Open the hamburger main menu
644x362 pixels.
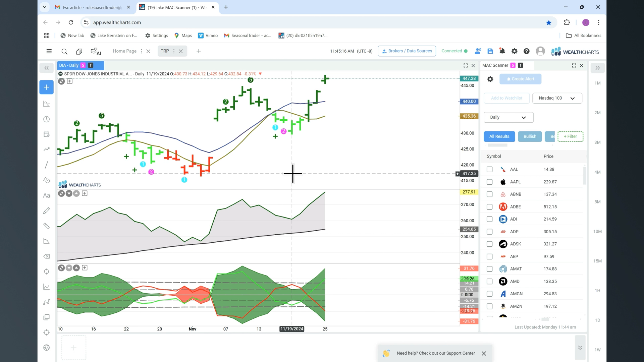coord(49,51)
